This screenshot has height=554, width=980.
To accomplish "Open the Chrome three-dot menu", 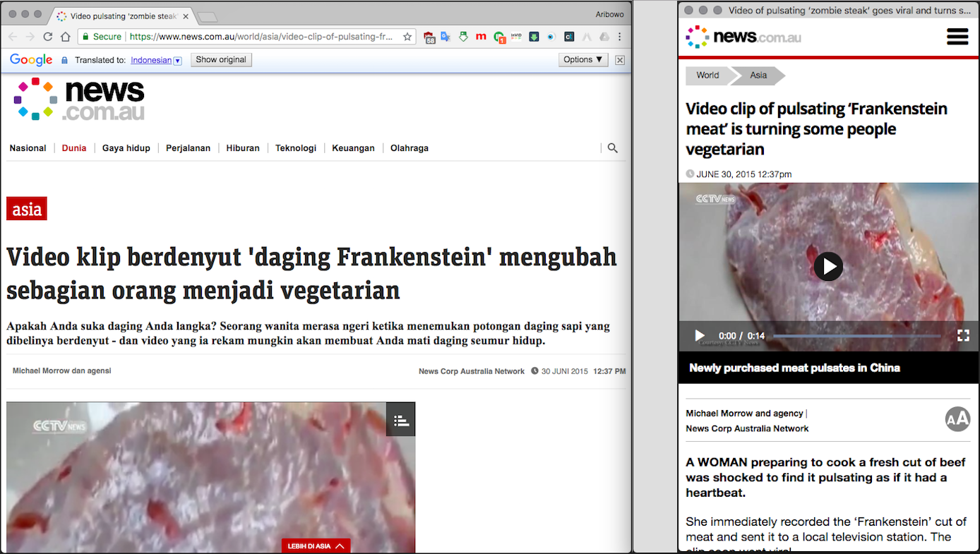I will (620, 37).
